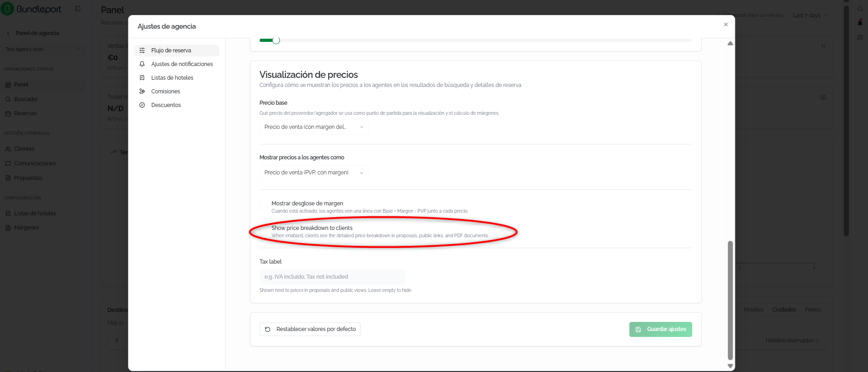Sort the Hoteles reservados column

(x=792, y=341)
